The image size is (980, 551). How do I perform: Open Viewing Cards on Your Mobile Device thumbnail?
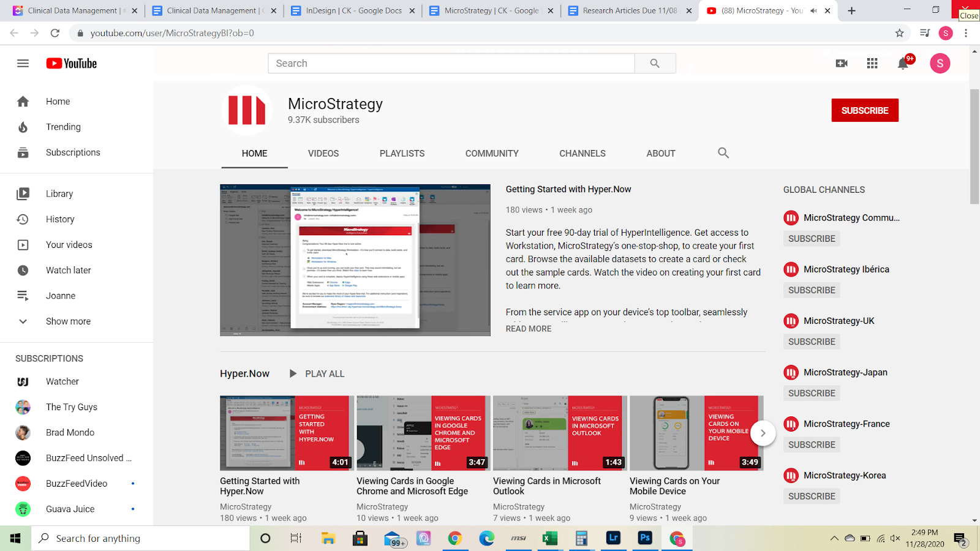(x=696, y=433)
